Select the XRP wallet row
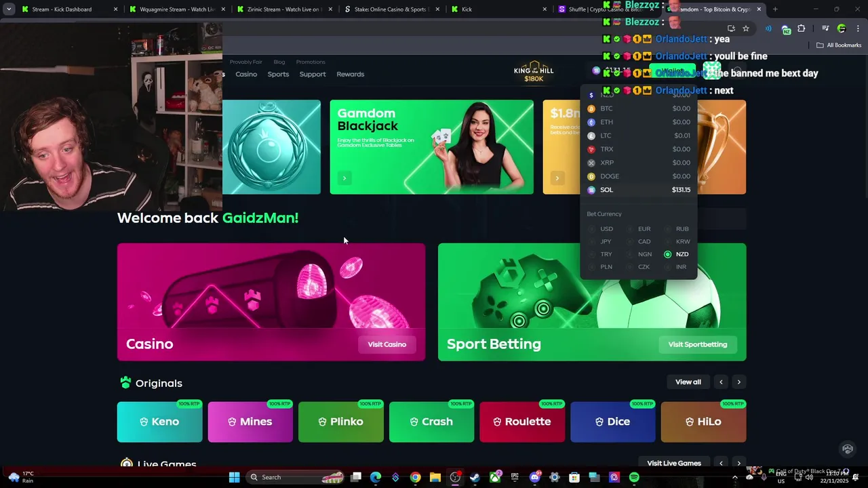Screen dimensions: 868x488 pyautogui.click(x=638, y=163)
